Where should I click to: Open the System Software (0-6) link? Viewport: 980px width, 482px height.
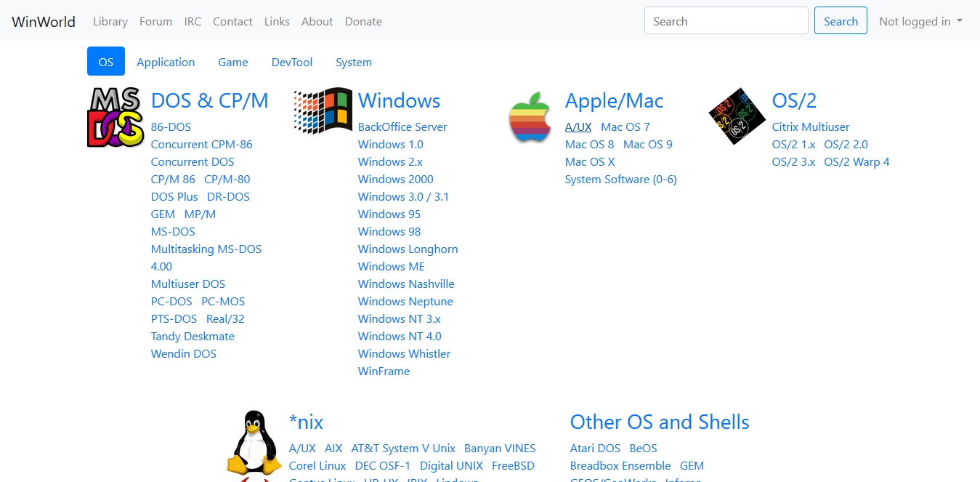pyautogui.click(x=621, y=179)
